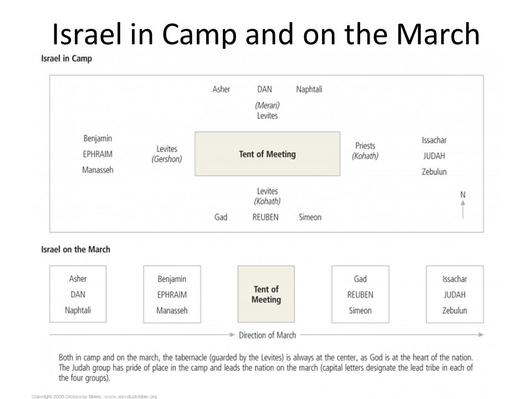Select the Asher DAN Naphtali march box
Image resolution: width=532 pixels, height=399 pixels.
[x=78, y=294]
